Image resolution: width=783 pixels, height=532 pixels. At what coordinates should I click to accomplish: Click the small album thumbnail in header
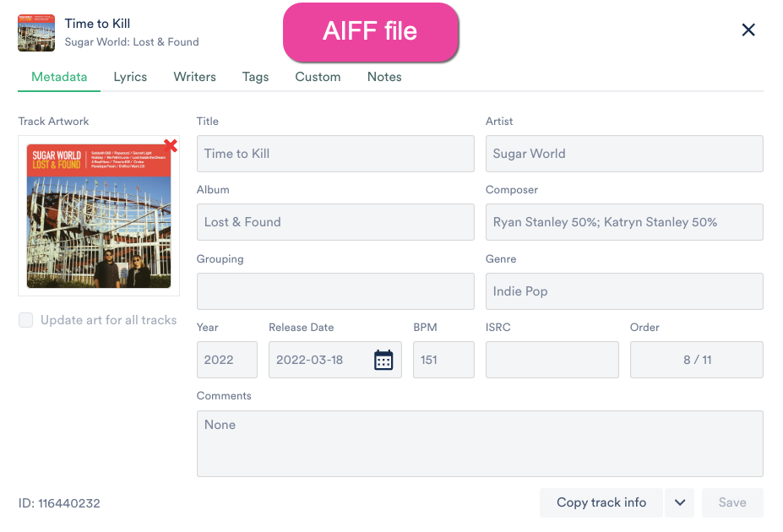[36, 32]
